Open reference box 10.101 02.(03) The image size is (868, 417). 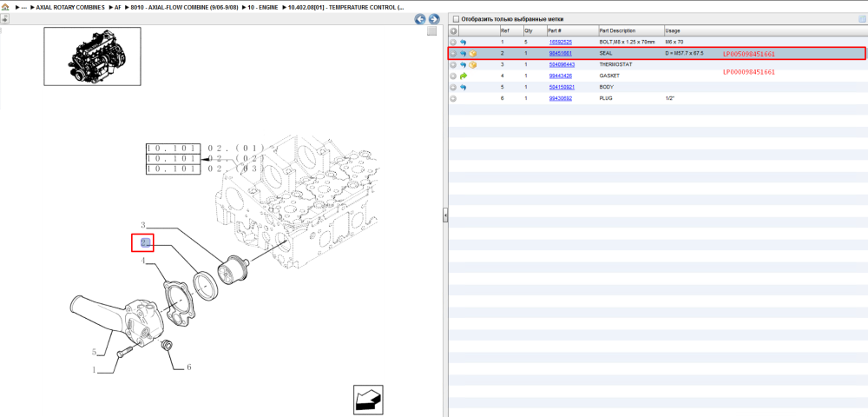coord(173,169)
